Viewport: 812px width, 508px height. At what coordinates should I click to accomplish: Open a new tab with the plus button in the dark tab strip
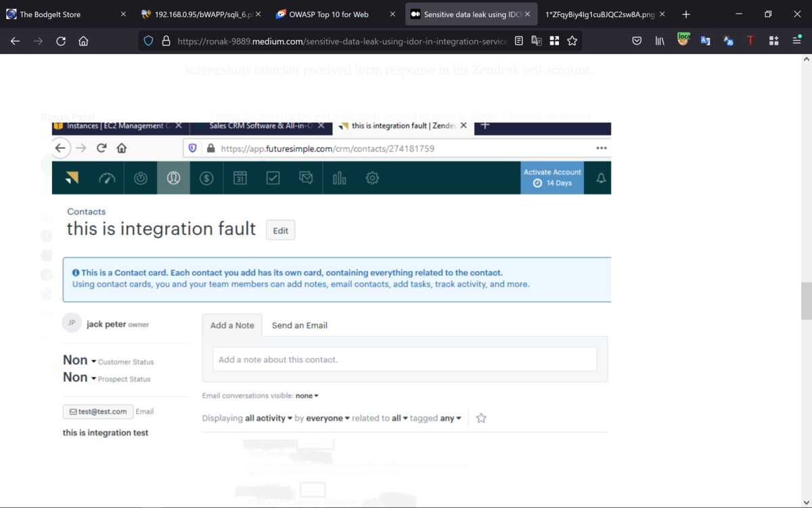click(x=686, y=14)
